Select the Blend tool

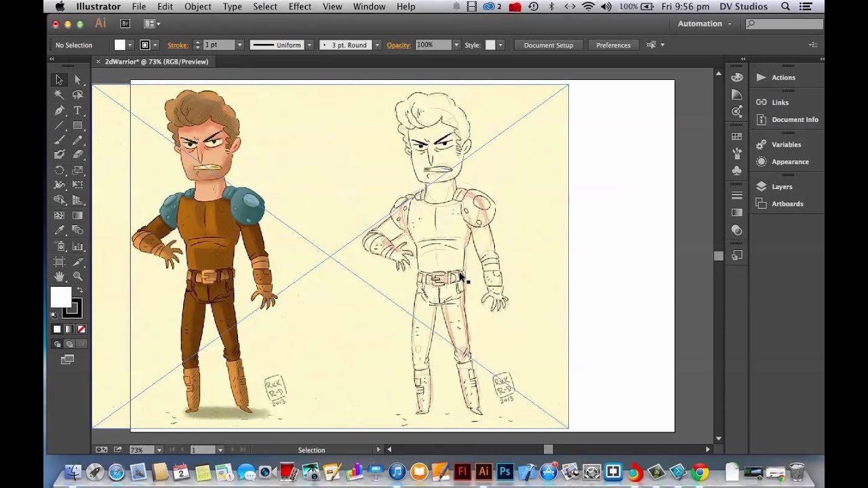tap(77, 230)
